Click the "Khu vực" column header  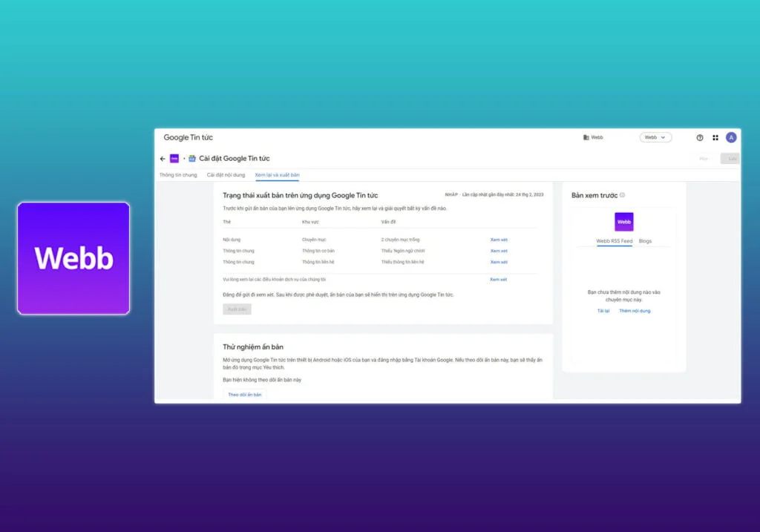coord(311,222)
